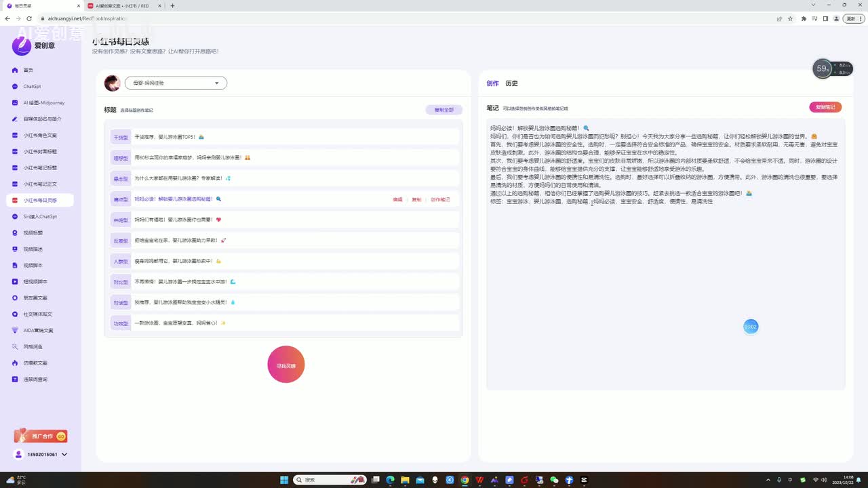
Task: Click the 仿爆款文案 flame icon
Action: (15, 363)
